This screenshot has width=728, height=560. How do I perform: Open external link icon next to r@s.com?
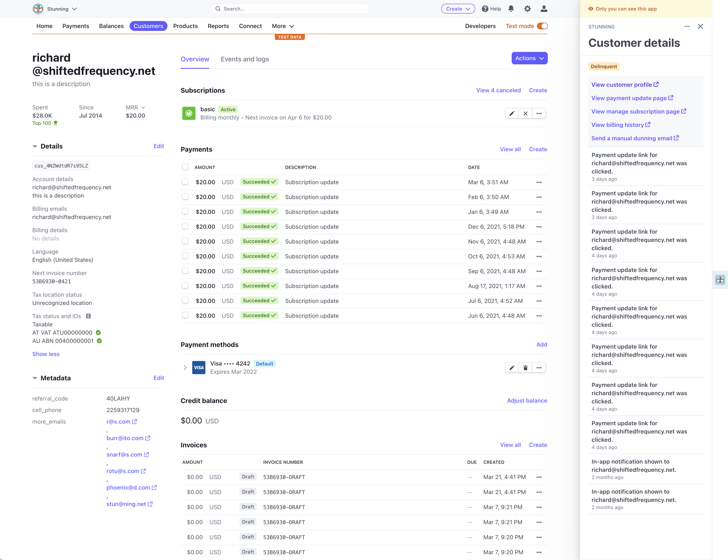[x=135, y=422]
